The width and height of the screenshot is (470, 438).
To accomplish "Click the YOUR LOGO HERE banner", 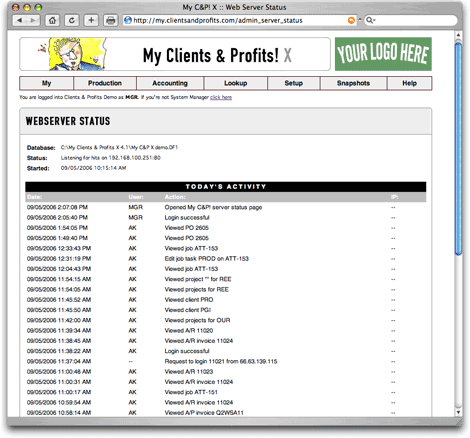I will tap(383, 54).
